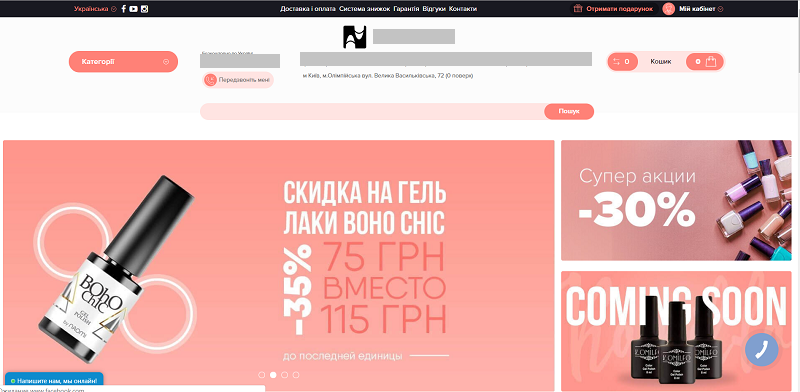Select the third carousel slide dot
This screenshot has width=800, height=392.
point(285,375)
